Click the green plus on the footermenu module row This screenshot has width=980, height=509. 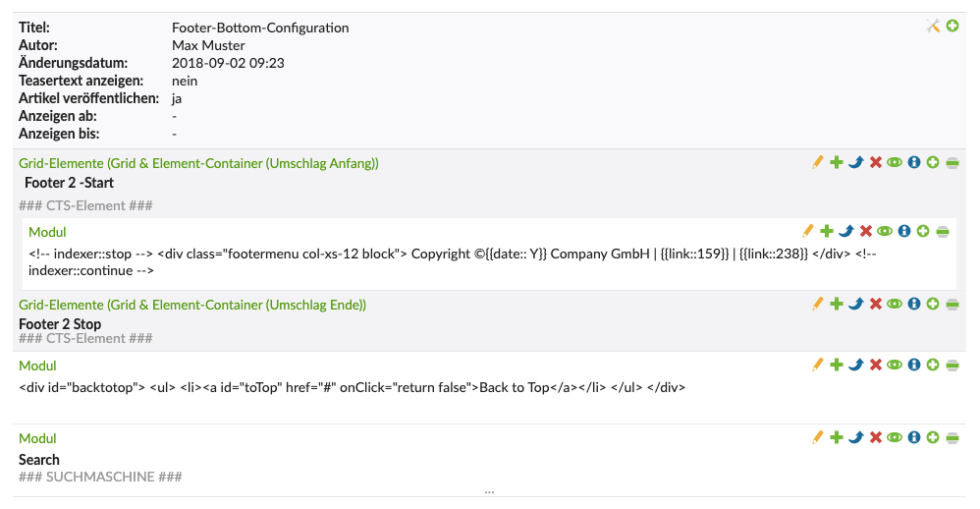827,231
